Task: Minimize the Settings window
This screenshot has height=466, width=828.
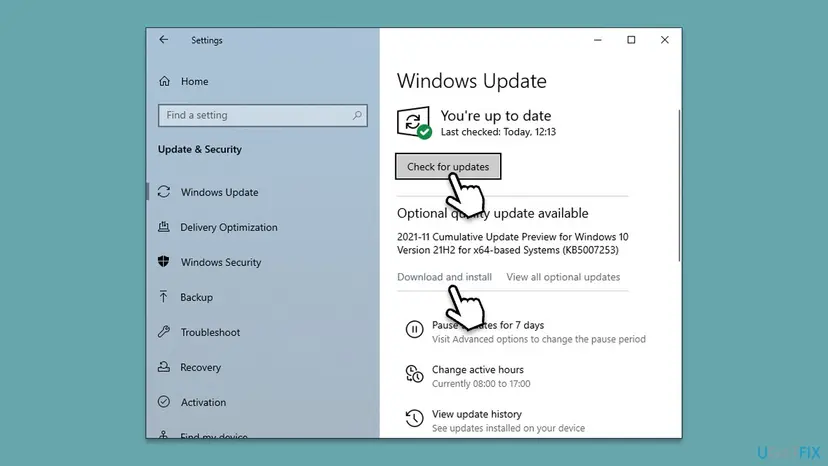Action: [x=598, y=40]
